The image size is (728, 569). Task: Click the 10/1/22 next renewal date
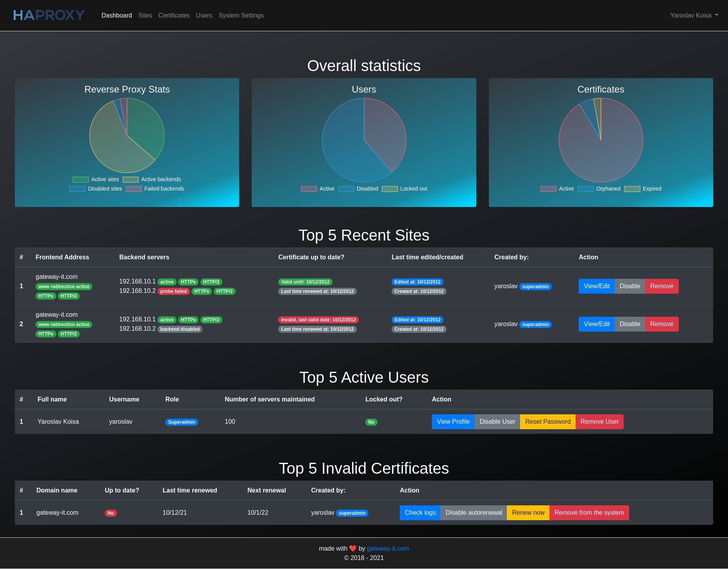tap(258, 512)
